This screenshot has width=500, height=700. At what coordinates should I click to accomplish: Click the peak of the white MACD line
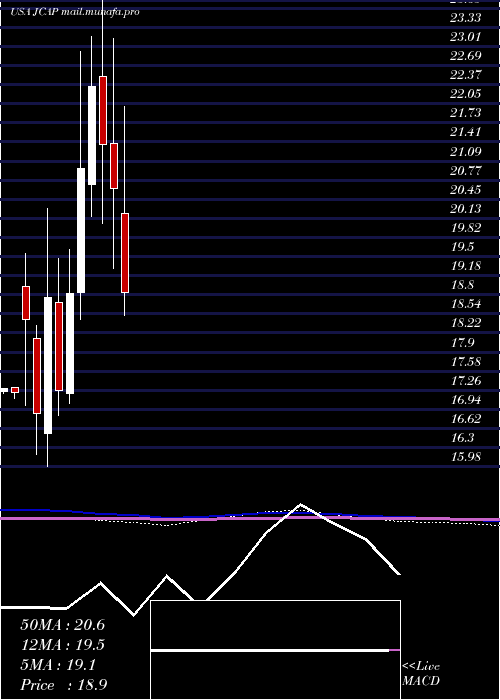(x=300, y=504)
